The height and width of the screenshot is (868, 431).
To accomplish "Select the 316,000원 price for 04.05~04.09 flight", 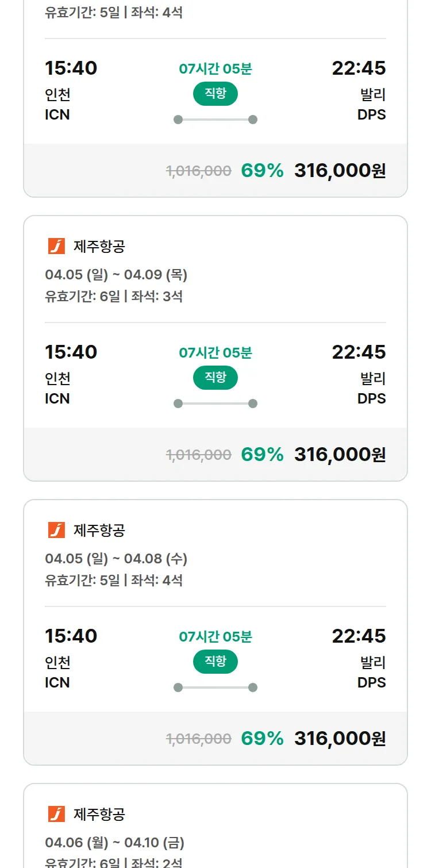I will point(340,455).
